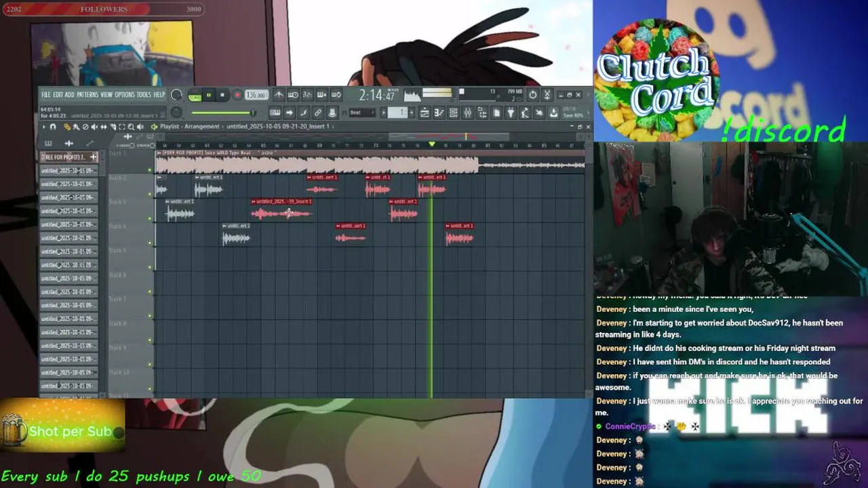The width and height of the screenshot is (868, 488).
Task: Select the Slip tool in playlist
Action: 104,127
